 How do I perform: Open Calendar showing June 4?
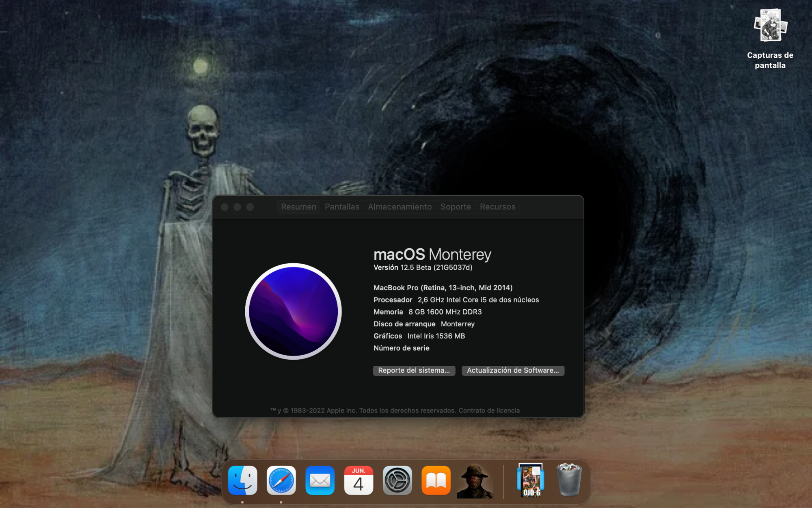click(358, 480)
